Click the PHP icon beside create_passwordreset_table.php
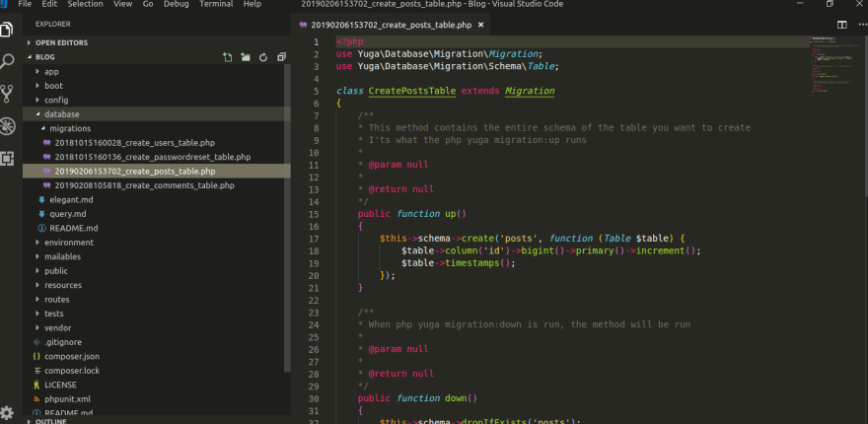 [x=47, y=157]
